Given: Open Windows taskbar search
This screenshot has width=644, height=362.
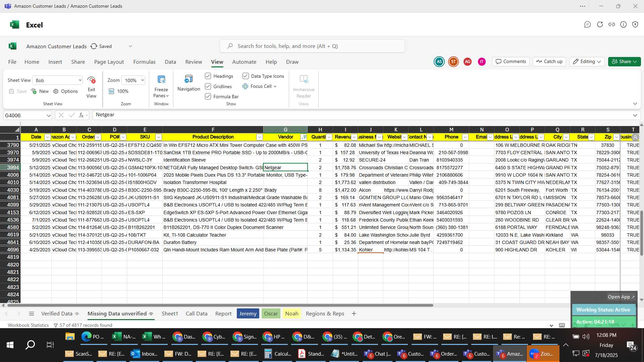Looking at the screenshot, I should pyautogui.click(x=30, y=345).
